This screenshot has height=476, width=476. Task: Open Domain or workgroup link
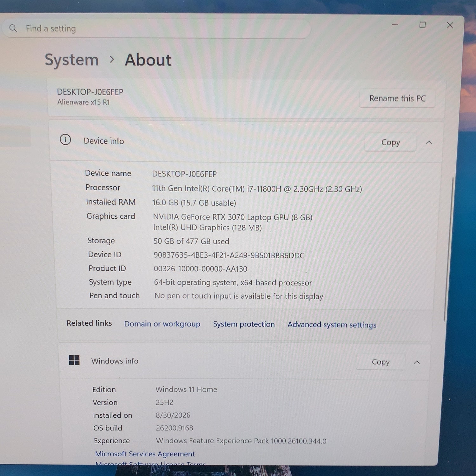(162, 324)
